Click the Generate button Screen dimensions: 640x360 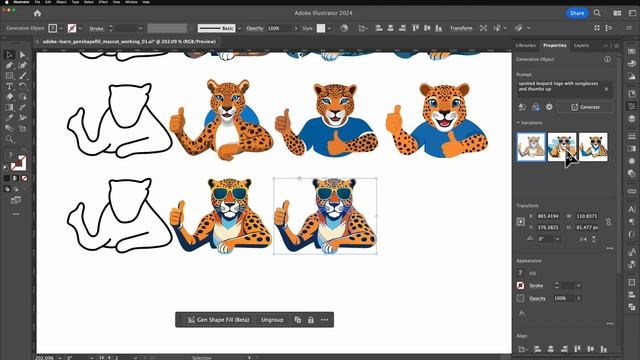tap(586, 107)
